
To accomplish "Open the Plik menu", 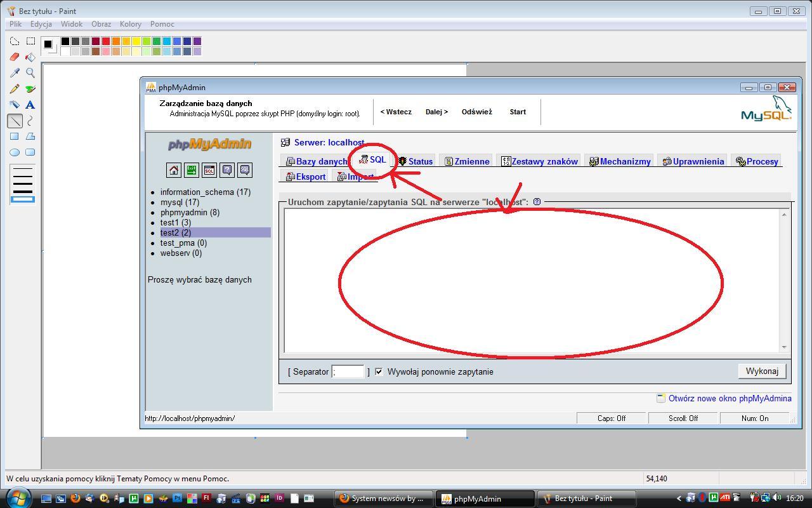I will (16, 24).
